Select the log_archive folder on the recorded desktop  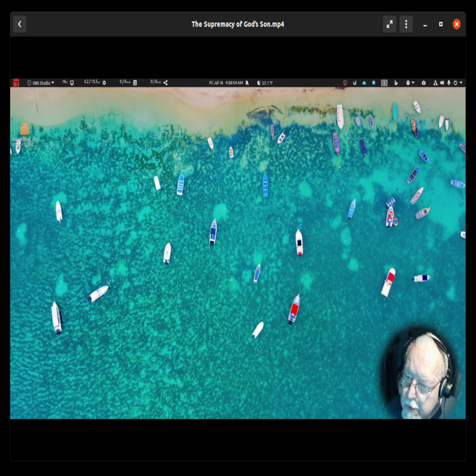pos(25,135)
